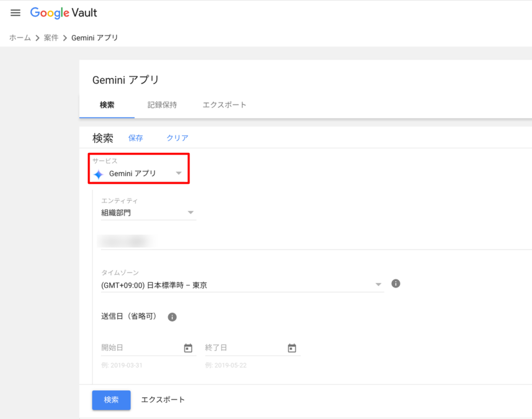Go to 案件 breadcrumb
Image resolution: width=532 pixels, height=419 pixels.
pyautogui.click(x=51, y=38)
